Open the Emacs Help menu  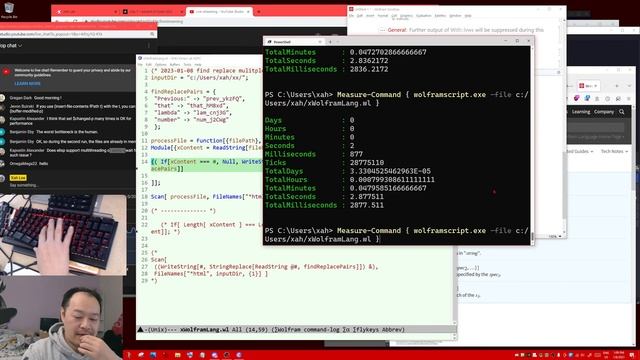pos(198,64)
